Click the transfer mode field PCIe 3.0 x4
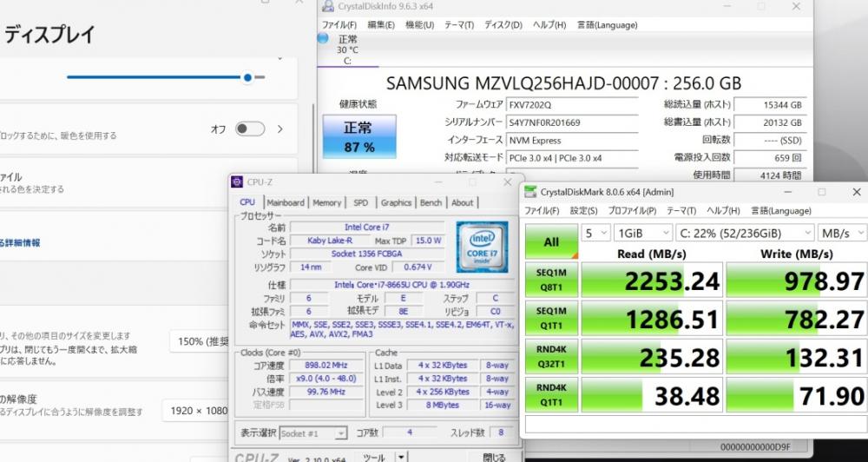 coord(571,158)
